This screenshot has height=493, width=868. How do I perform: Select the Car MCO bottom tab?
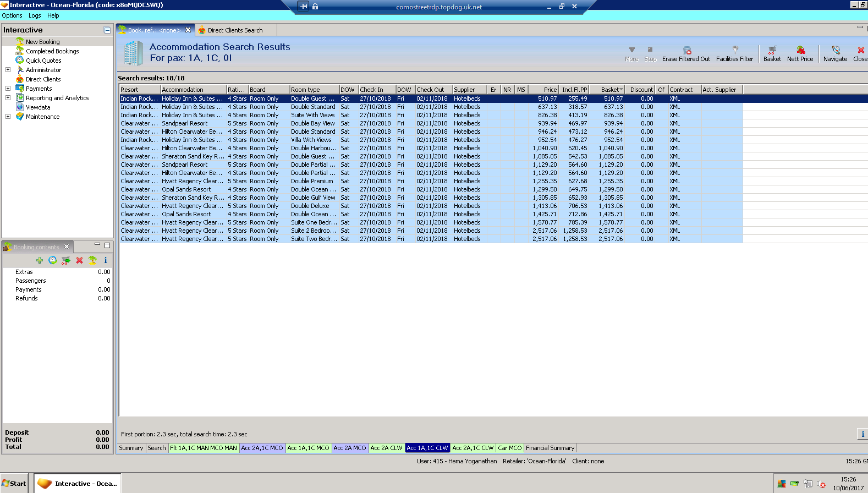click(509, 448)
